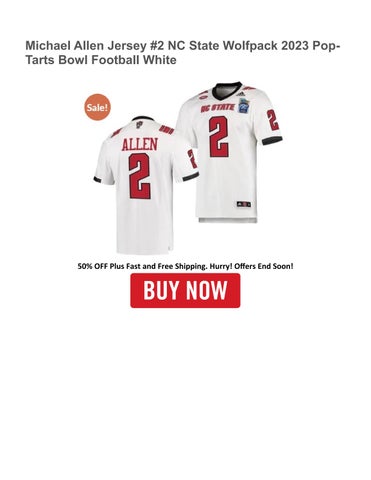Select the back-view ALLEN jersey image
This screenshot has height=480, width=371.
[x=147, y=185]
